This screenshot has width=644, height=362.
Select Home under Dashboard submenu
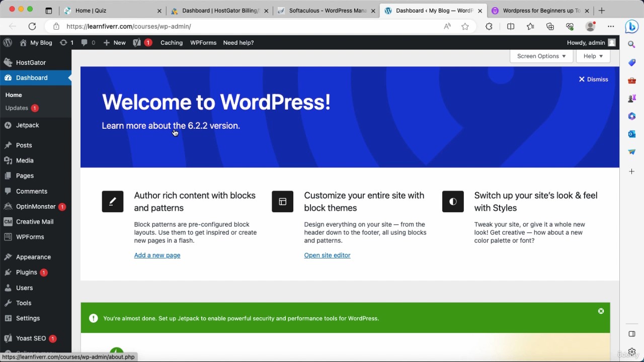click(14, 95)
